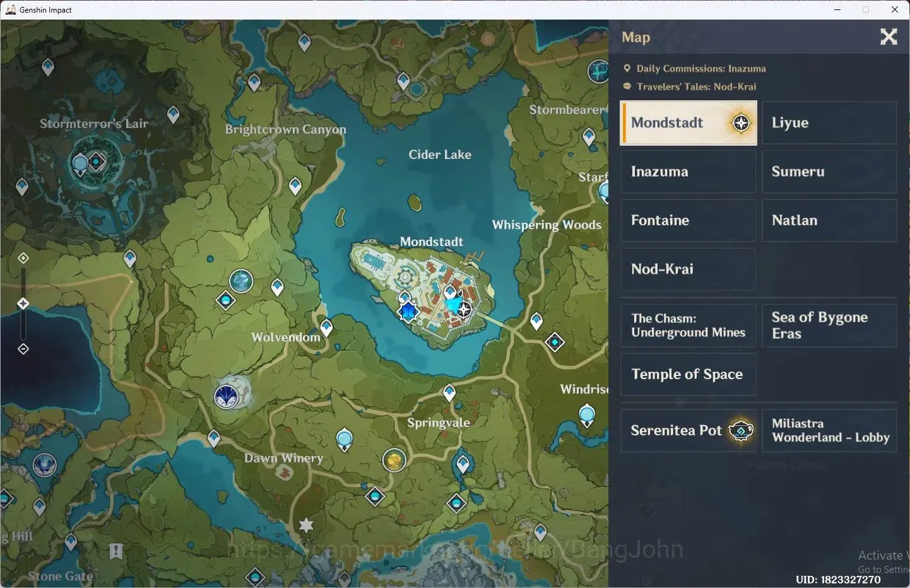
Task: Click the Springvale map label
Action: point(439,423)
